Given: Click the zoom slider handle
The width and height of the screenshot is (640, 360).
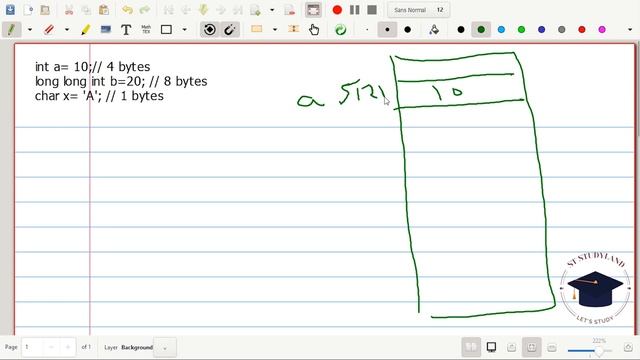Looking at the screenshot, I should [599, 351].
